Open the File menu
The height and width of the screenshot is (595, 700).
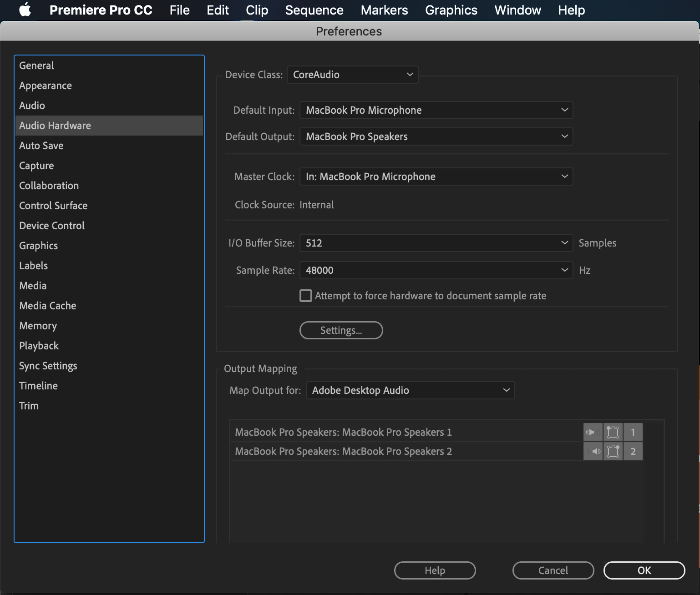coord(179,10)
